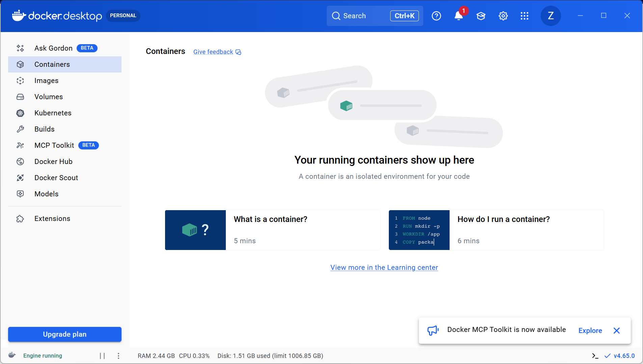Image resolution: width=643 pixels, height=364 pixels.
Task: Click the CPU 0.33% status entry
Action: tap(194, 356)
